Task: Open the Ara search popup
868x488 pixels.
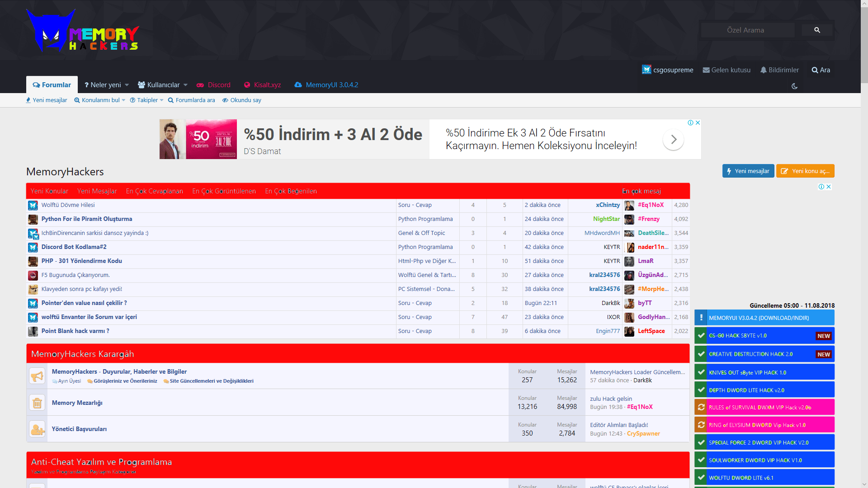Action: (821, 70)
